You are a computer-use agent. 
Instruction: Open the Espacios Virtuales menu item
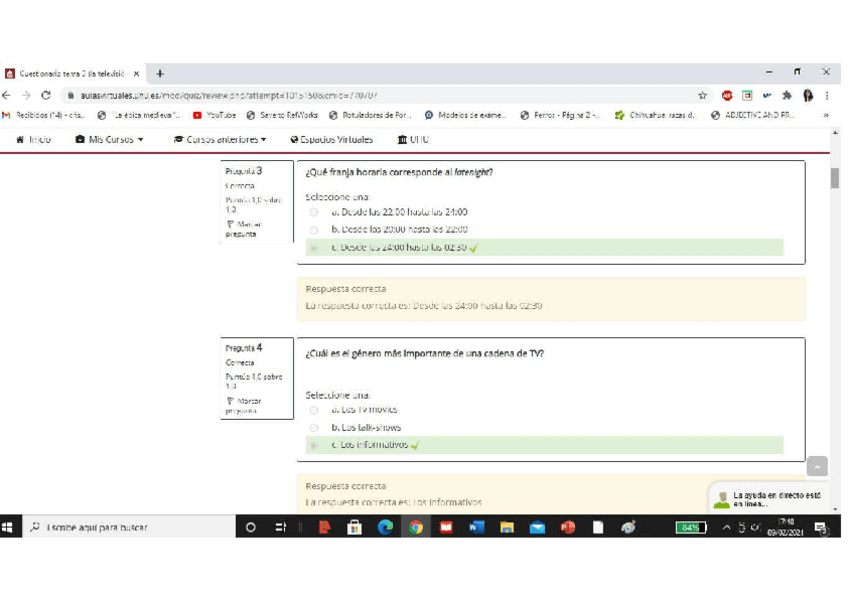click(332, 140)
